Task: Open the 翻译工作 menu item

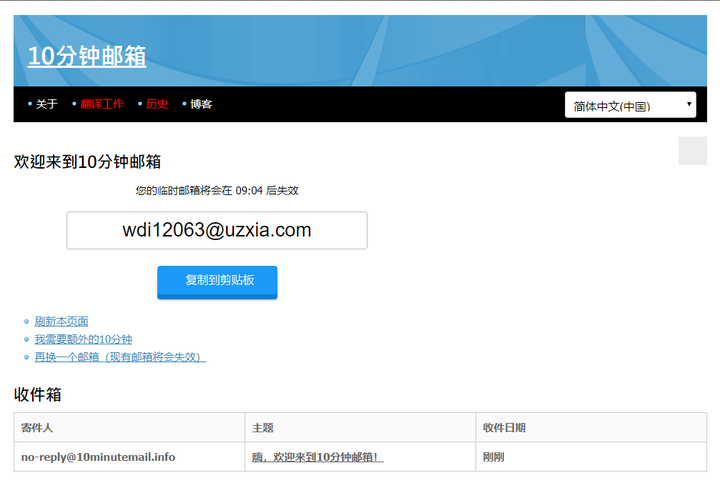Action: pyautogui.click(x=102, y=104)
